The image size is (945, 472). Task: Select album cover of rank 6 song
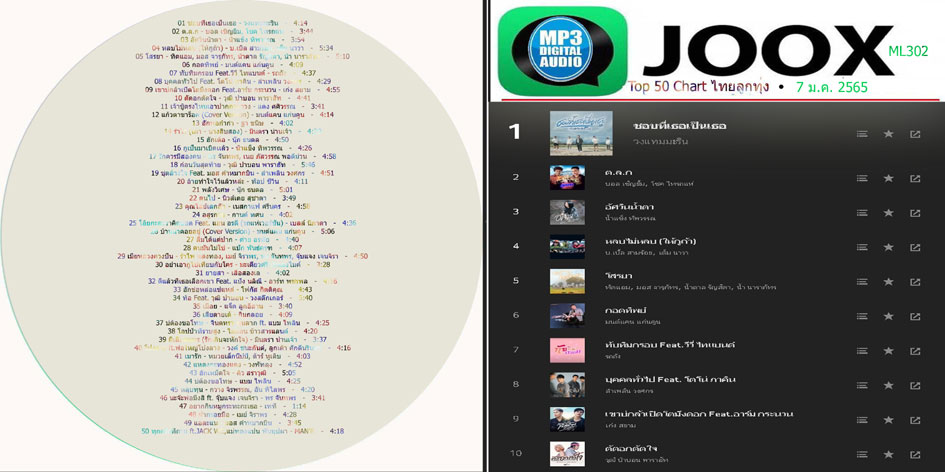click(567, 315)
